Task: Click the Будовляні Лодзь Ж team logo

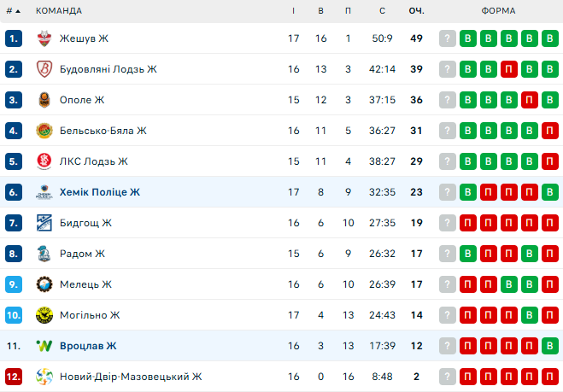Action: tap(44, 69)
